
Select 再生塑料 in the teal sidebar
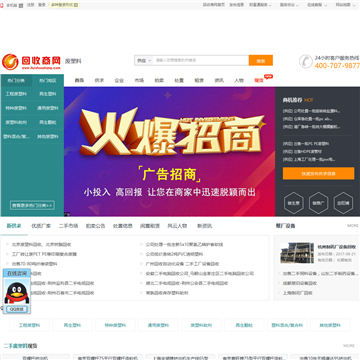pos(48,94)
